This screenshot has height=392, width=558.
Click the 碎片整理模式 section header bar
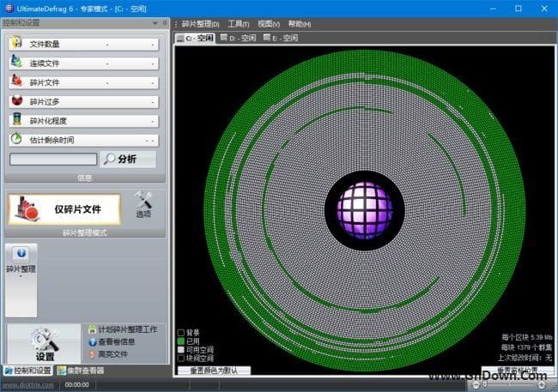pos(85,232)
